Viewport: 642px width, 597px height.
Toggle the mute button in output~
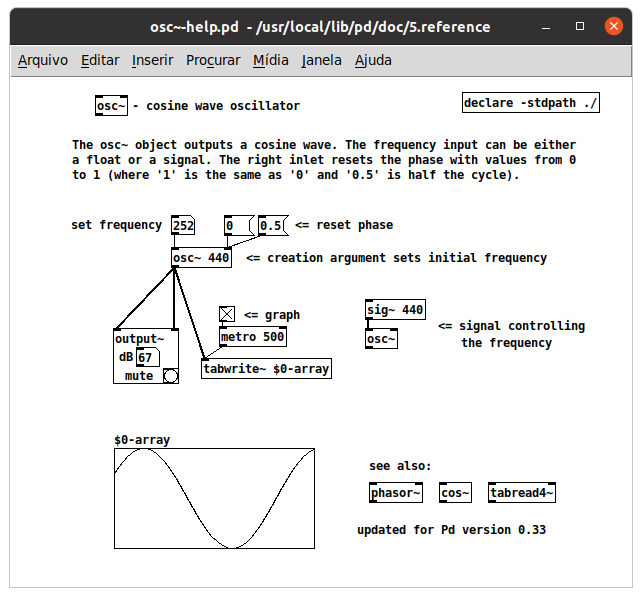point(170,376)
